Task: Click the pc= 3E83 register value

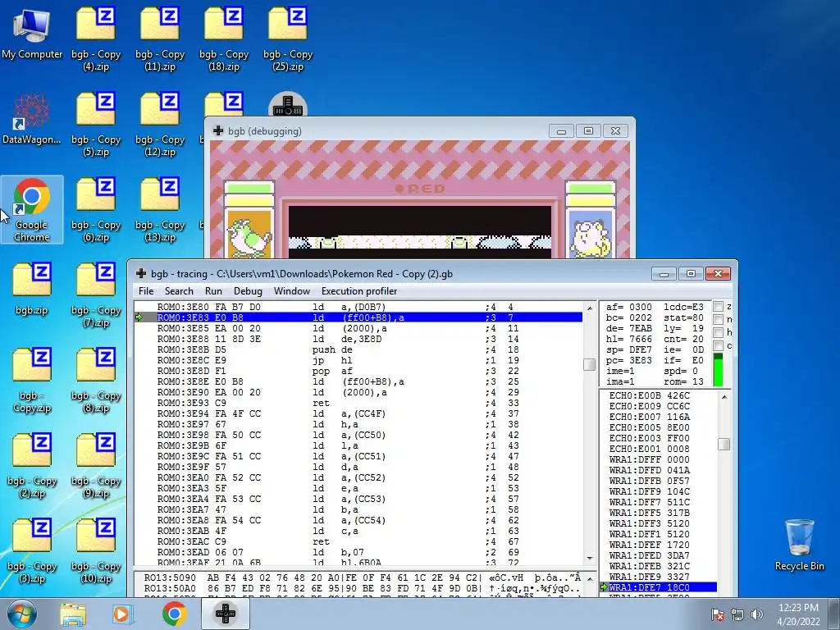Action: (629, 361)
